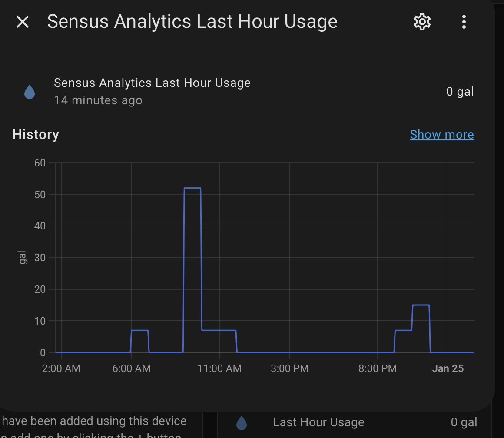Click the gal axis label on the chart

click(22, 258)
